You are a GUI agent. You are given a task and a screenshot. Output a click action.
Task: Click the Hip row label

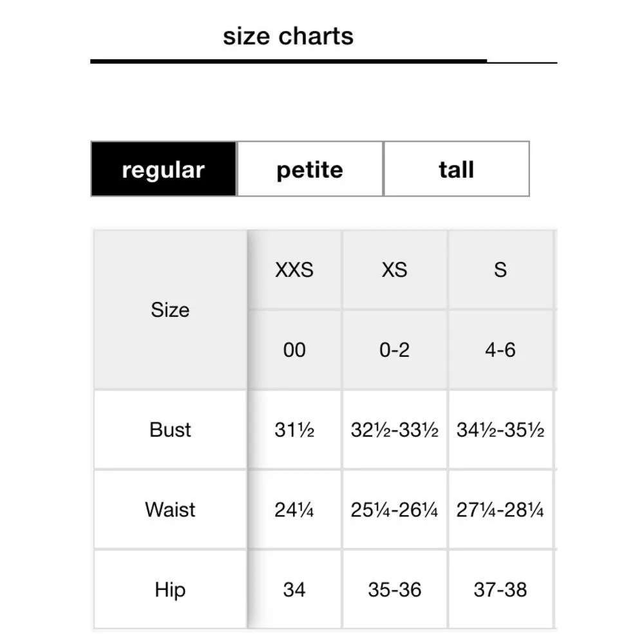[x=170, y=589]
